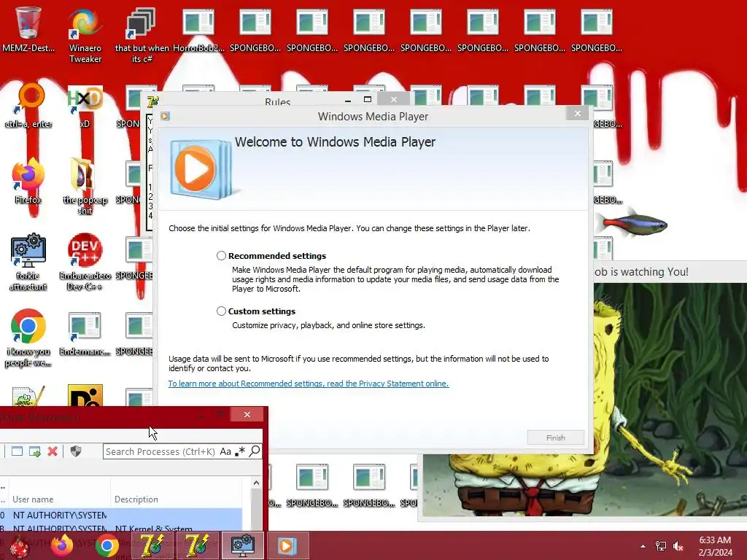
Task: Toggle regex .* search option
Action: click(240, 451)
